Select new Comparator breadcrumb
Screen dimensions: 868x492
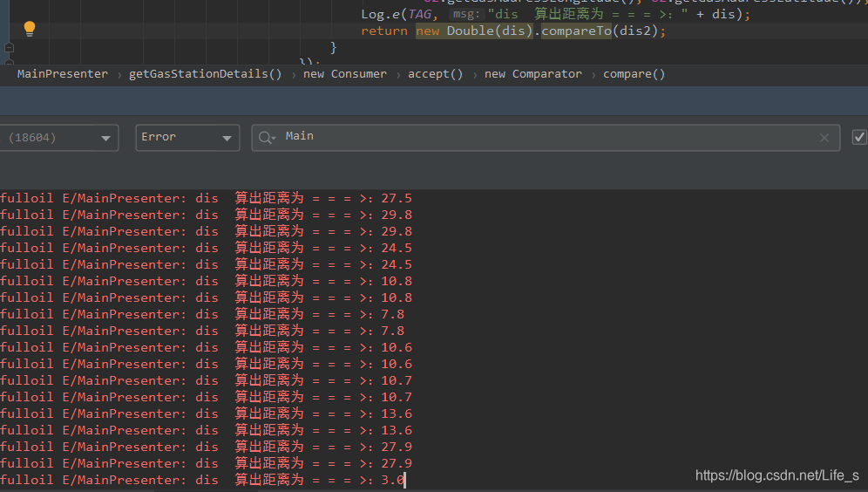pyautogui.click(x=533, y=74)
